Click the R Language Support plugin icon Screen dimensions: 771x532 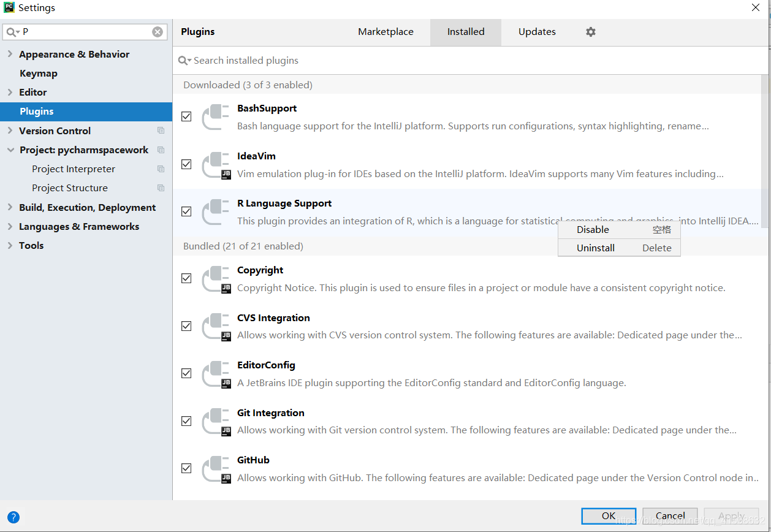(216, 212)
